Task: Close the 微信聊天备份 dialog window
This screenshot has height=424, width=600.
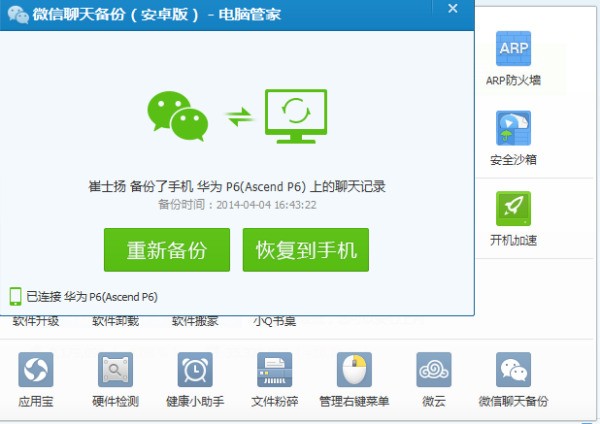Action: 452,9
